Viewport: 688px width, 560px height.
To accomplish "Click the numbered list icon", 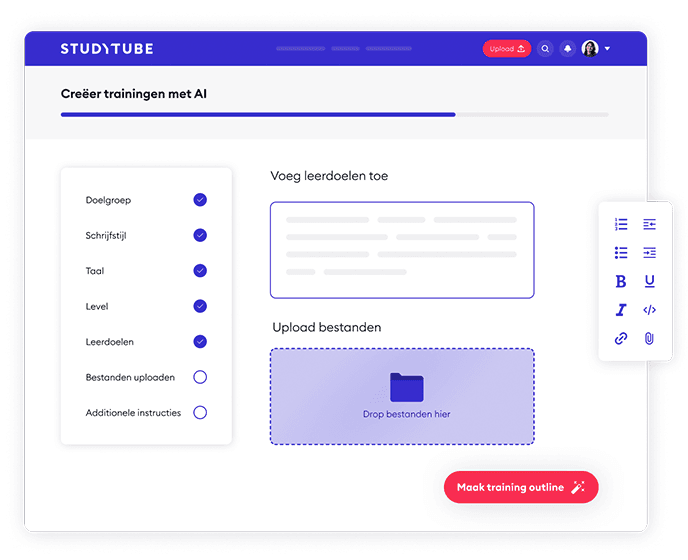I will [620, 224].
